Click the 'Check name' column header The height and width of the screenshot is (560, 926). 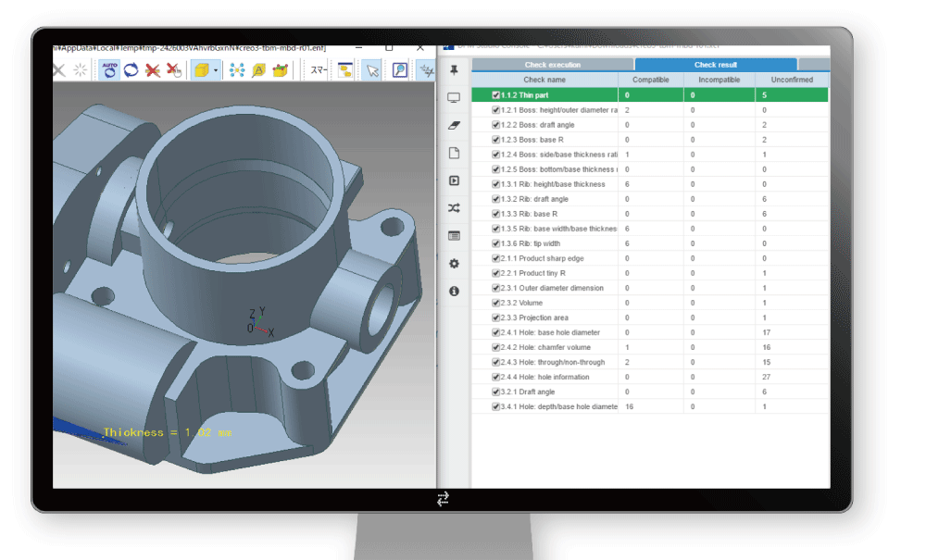pos(544,80)
